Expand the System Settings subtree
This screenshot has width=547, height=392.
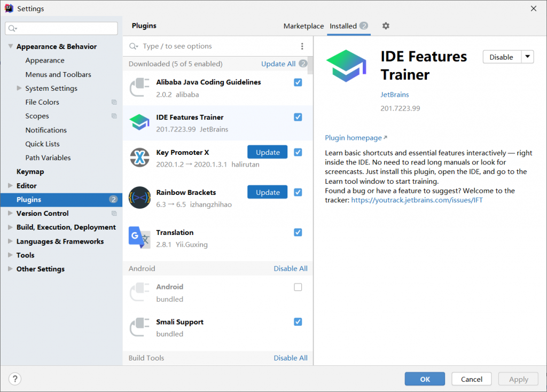(19, 88)
